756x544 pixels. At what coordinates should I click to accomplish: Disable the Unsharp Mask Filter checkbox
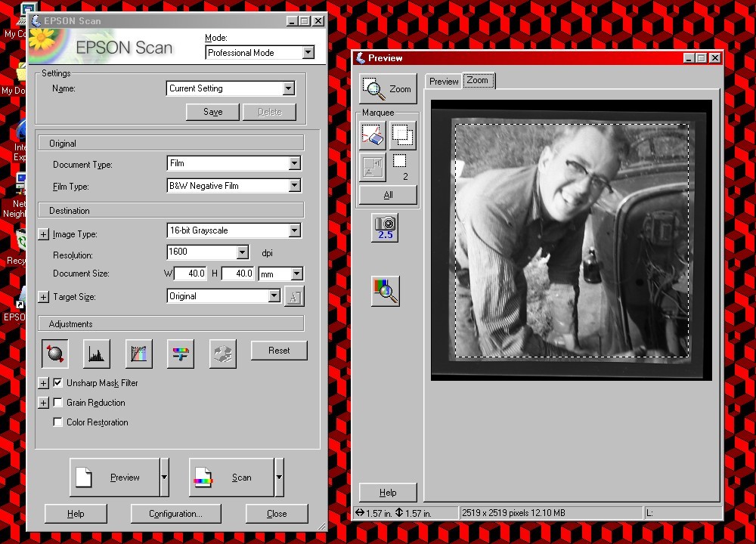coord(58,383)
